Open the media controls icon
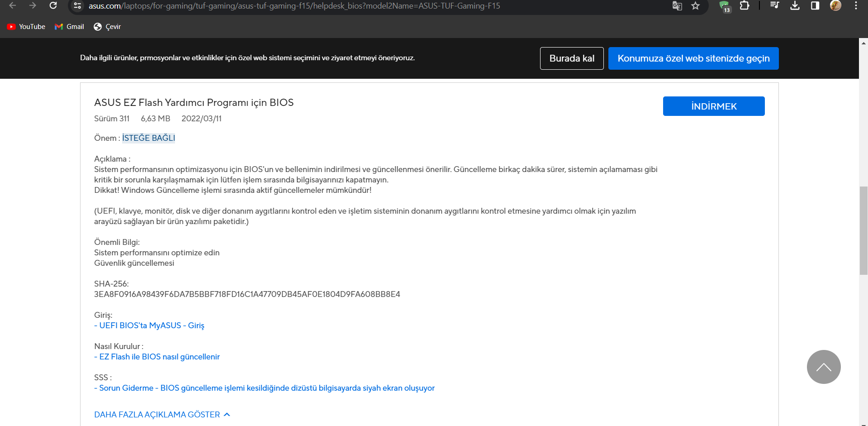The width and height of the screenshot is (868, 426). tap(774, 5)
